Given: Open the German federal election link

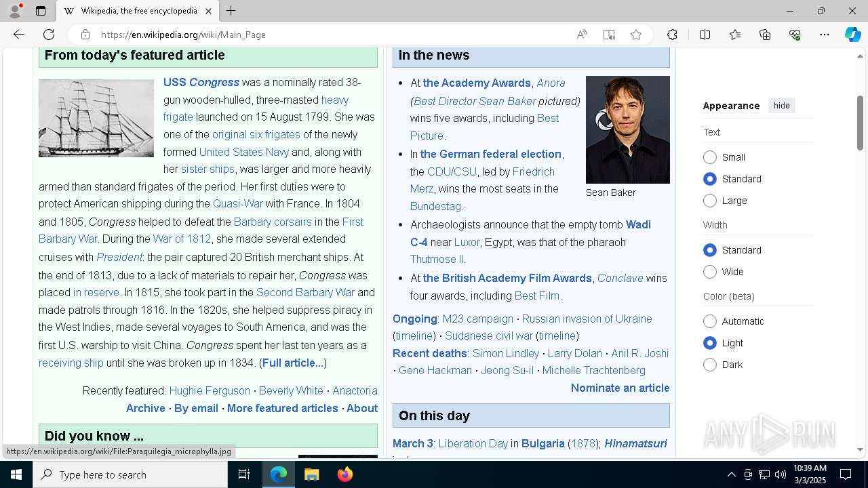Looking at the screenshot, I should (x=491, y=154).
